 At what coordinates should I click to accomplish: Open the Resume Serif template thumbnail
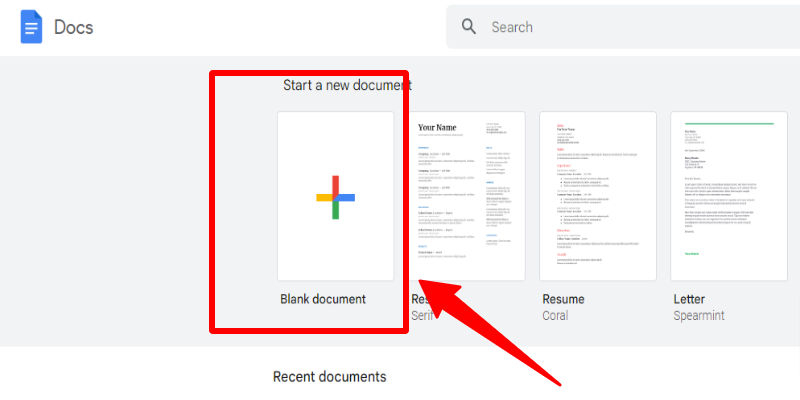467,196
